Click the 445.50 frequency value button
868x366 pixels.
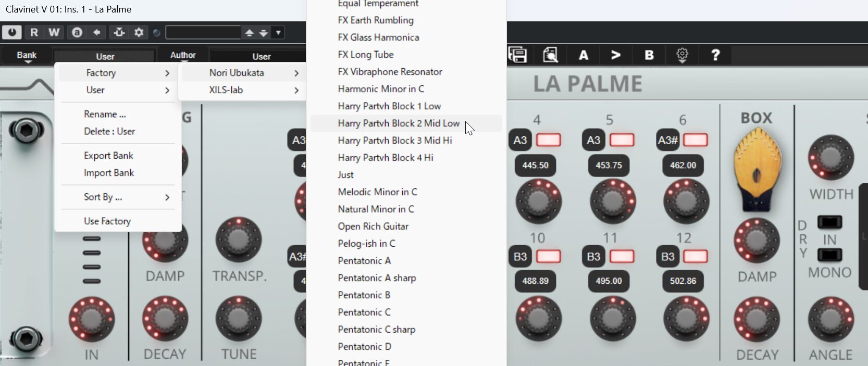click(x=535, y=165)
